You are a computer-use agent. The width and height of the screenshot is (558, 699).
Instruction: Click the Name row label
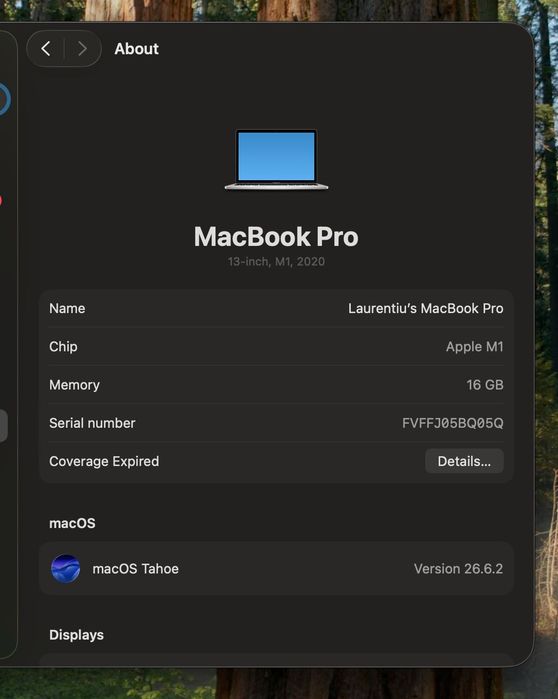click(x=67, y=308)
